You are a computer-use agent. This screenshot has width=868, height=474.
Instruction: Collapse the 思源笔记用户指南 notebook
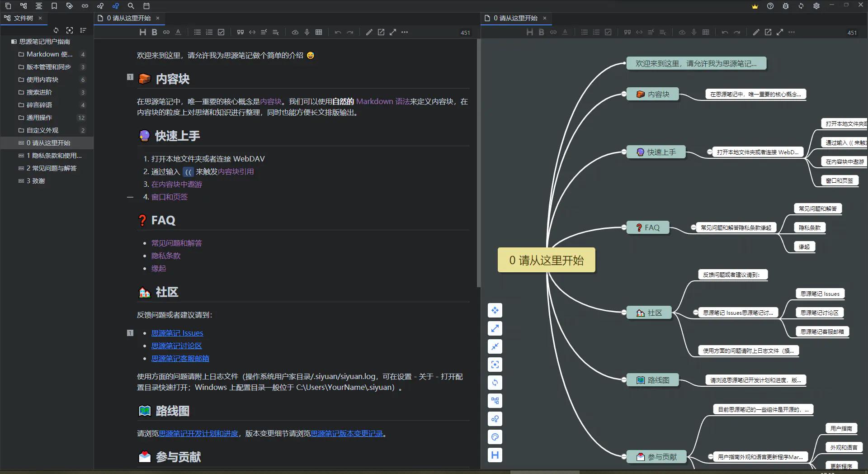(x=14, y=42)
